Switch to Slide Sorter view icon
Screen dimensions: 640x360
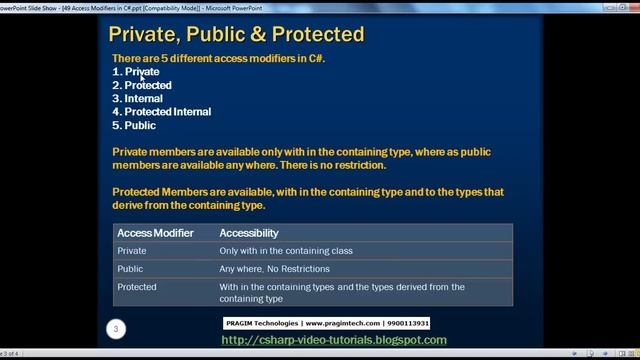point(632,353)
